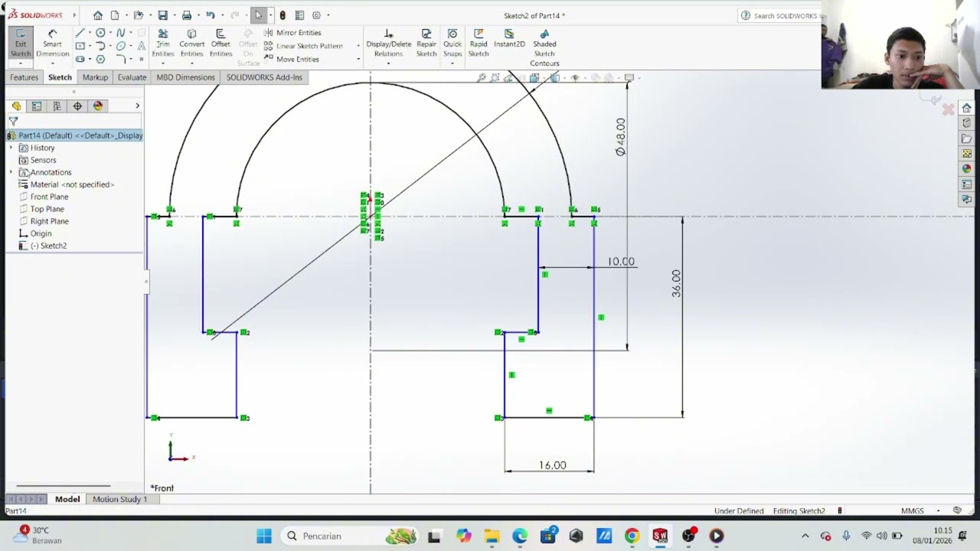Select the Spline sketch tool
Viewport: 980px width, 551px height.
[x=120, y=33]
